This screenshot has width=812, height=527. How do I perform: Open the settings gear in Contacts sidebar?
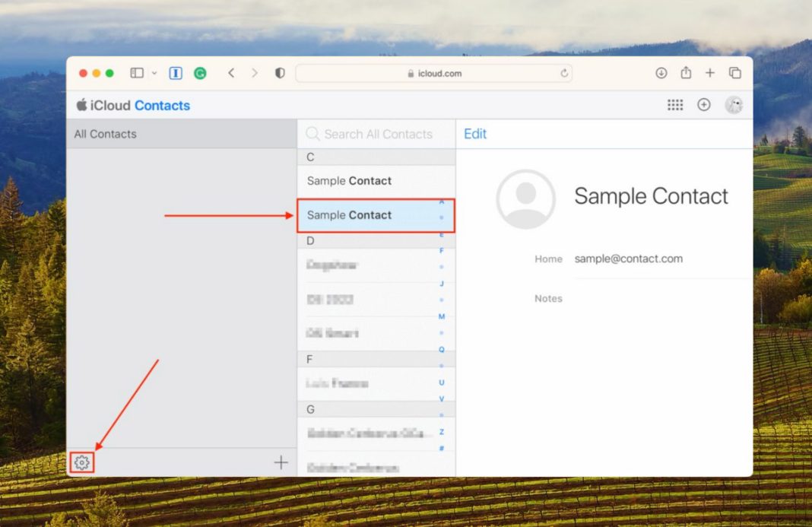tap(82, 462)
